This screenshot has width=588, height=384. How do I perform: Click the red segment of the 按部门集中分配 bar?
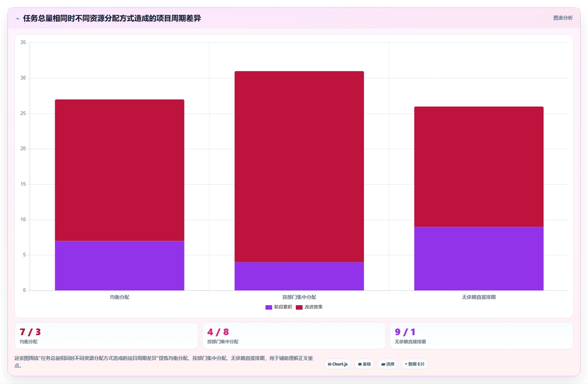pyautogui.click(x=299, y=166)
